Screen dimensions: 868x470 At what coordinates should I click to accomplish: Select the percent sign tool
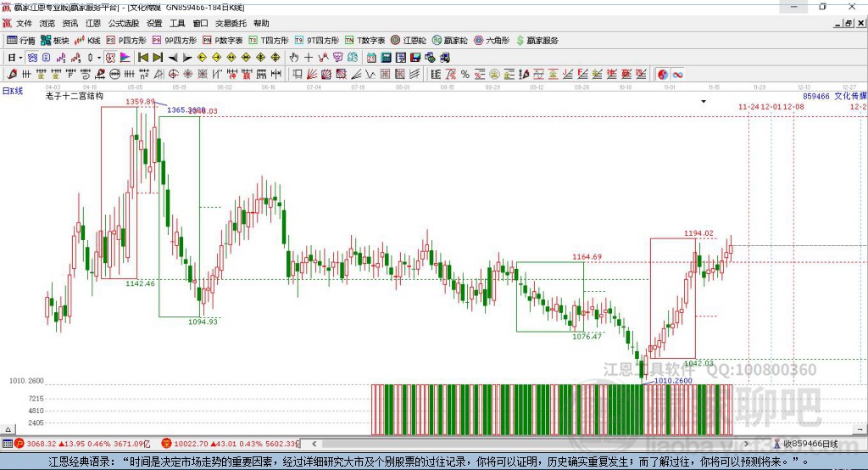465,75
